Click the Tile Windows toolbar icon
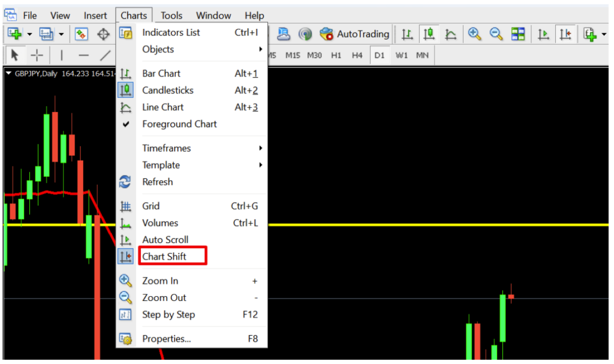The width and height of the screenshot is (614, 364). coord(517,34)
